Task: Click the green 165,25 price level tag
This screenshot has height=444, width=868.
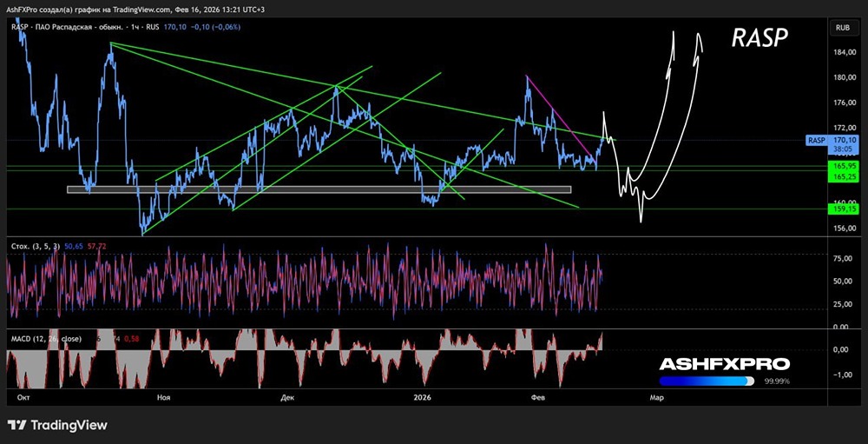Action: [x=842, y=176]
